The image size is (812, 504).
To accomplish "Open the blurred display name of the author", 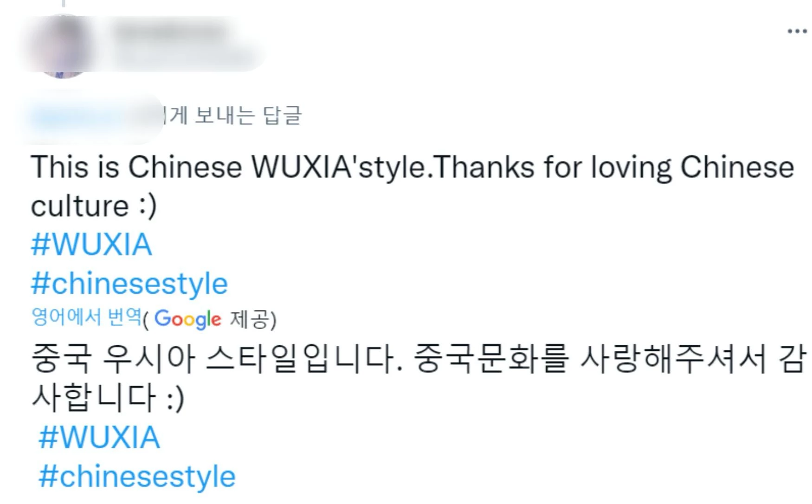I will (x=171, y=32).
